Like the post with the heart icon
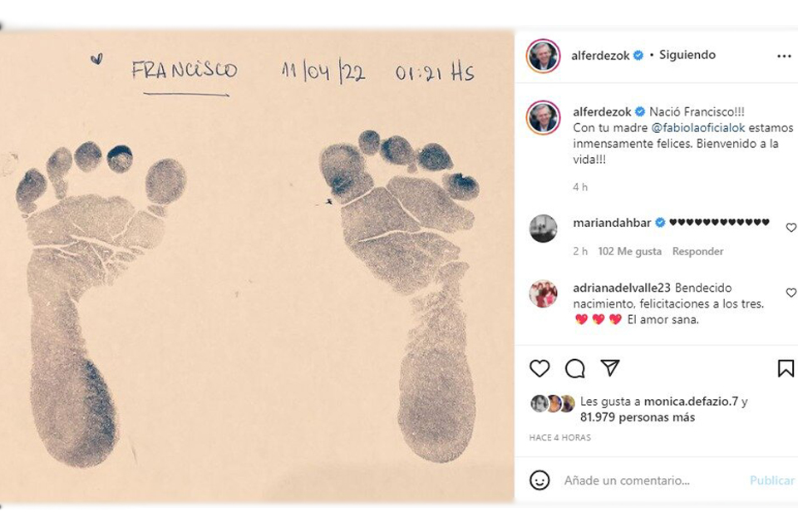 pyautogui.click(x=539, y=368)
